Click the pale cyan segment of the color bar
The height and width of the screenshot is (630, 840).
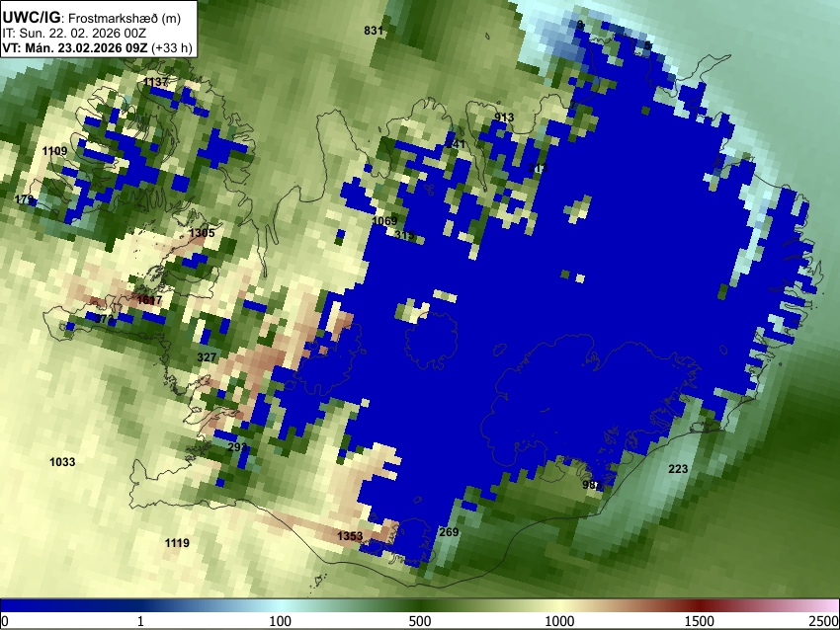[281, 606]
